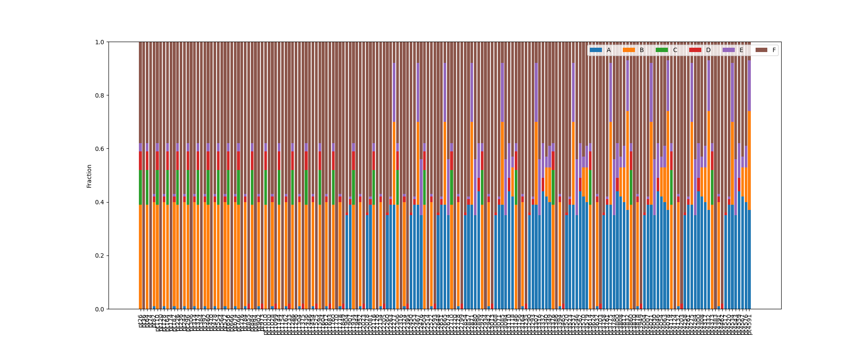The width and height of the screenshot is (868, 347).
Task: Pick the red D legend swatch
Action: click(695, 50)
